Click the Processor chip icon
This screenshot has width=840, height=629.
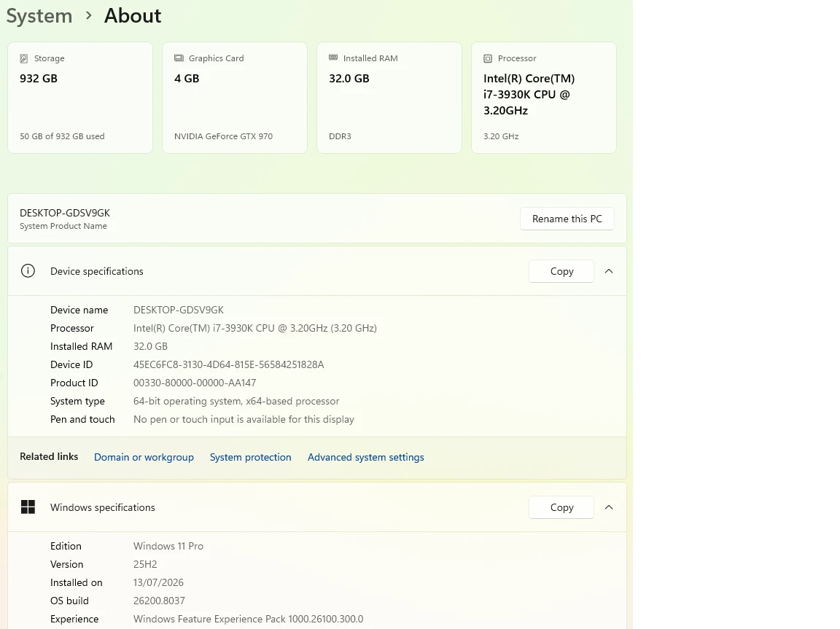tap(488, 58)
